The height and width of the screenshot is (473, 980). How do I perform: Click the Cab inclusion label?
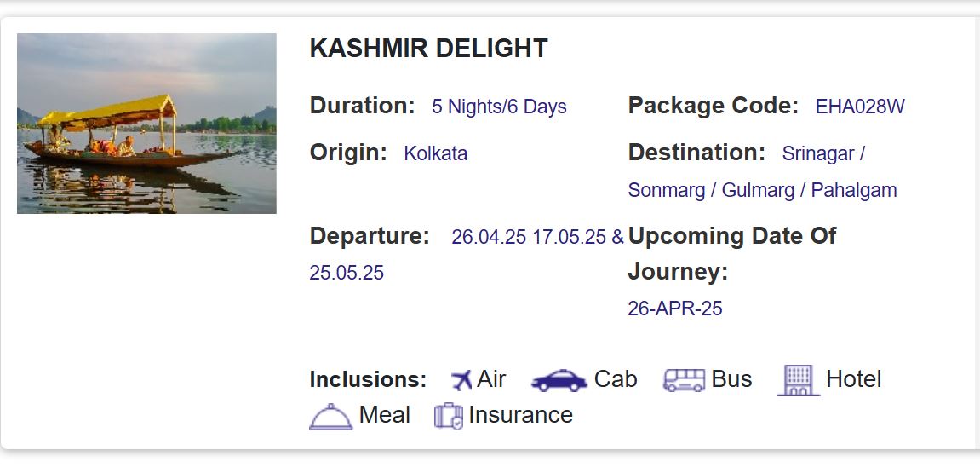coord(615,379)
